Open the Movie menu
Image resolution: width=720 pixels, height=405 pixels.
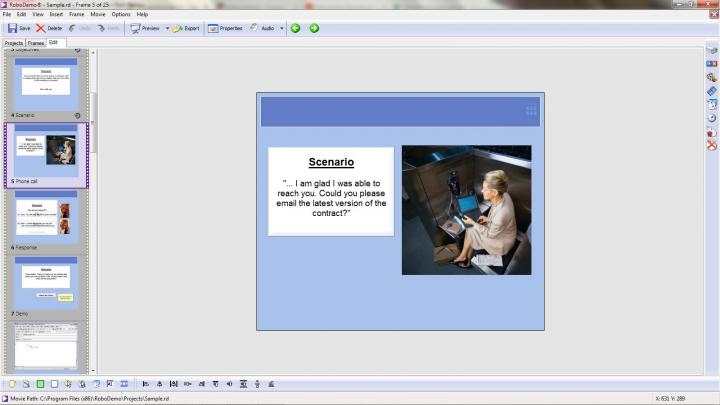(98, 14)
